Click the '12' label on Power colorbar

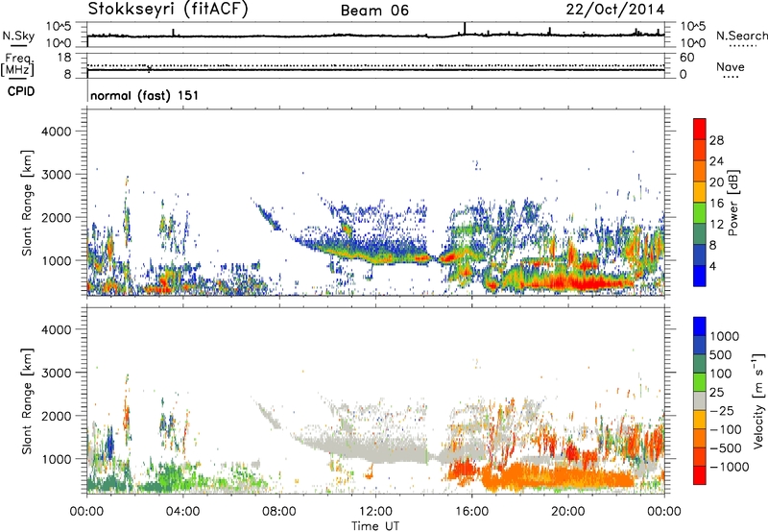716,225
